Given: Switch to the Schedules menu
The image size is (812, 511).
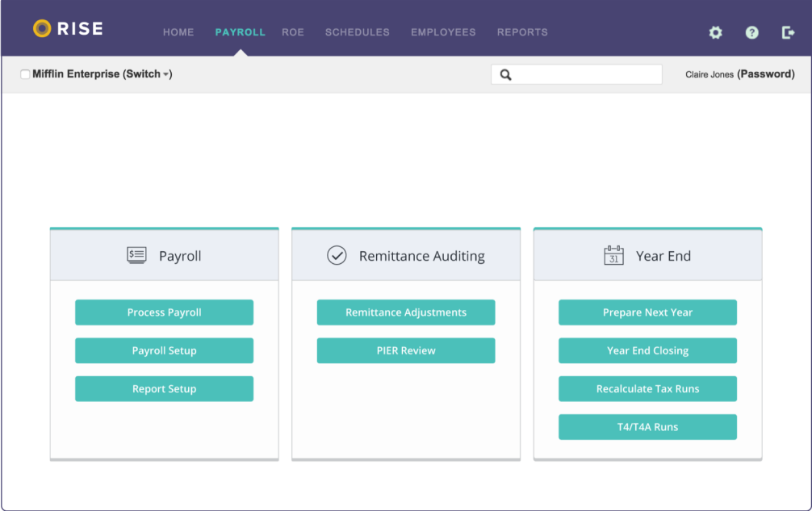Looking at the screenshot, I should 357,32.
